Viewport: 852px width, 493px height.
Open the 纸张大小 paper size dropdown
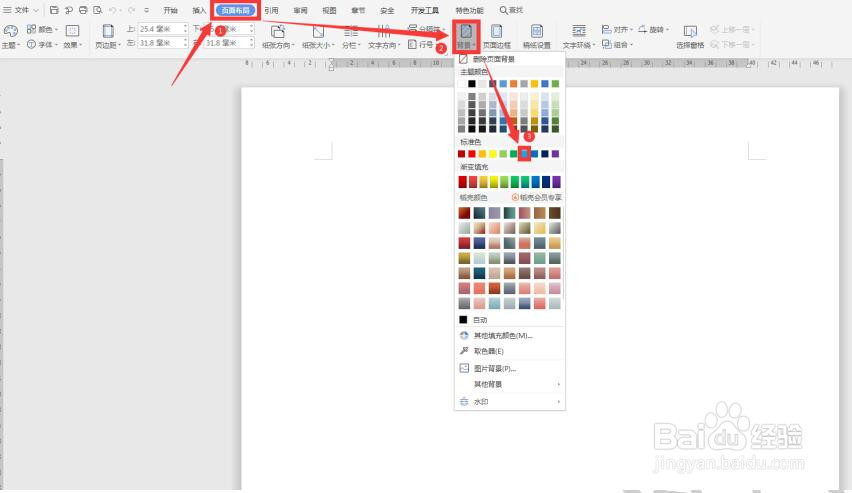(x=318, y=36)
